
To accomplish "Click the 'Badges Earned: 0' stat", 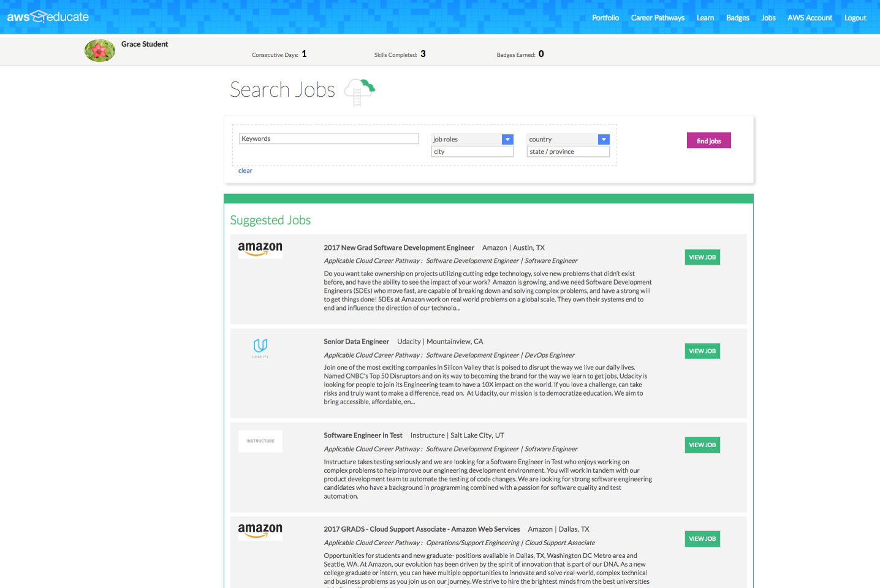I will tap(520, 55).
